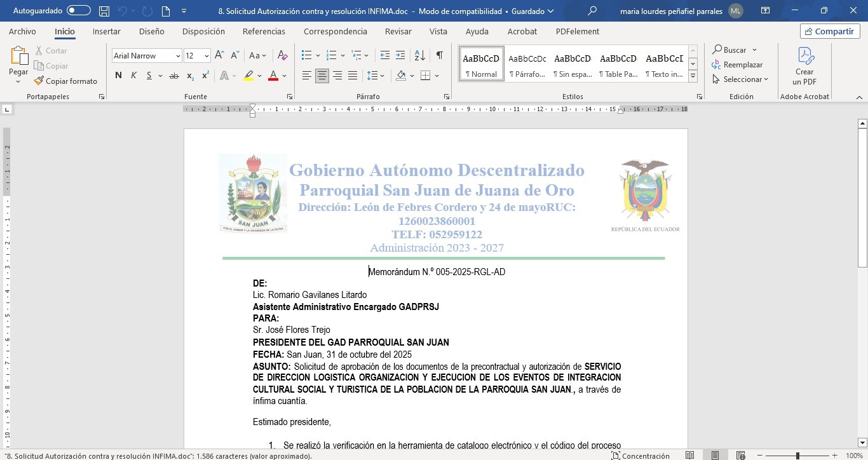Image resolution: width=868 pixels, height=460 pixels.
Task: Show paragraph marks with the pilcrow icon
Action: 439,55
